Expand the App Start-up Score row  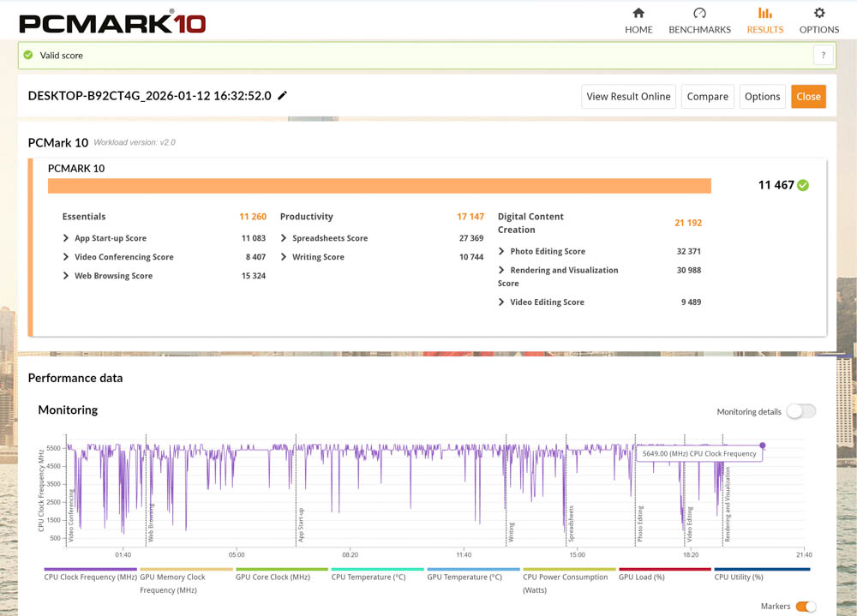67,238
